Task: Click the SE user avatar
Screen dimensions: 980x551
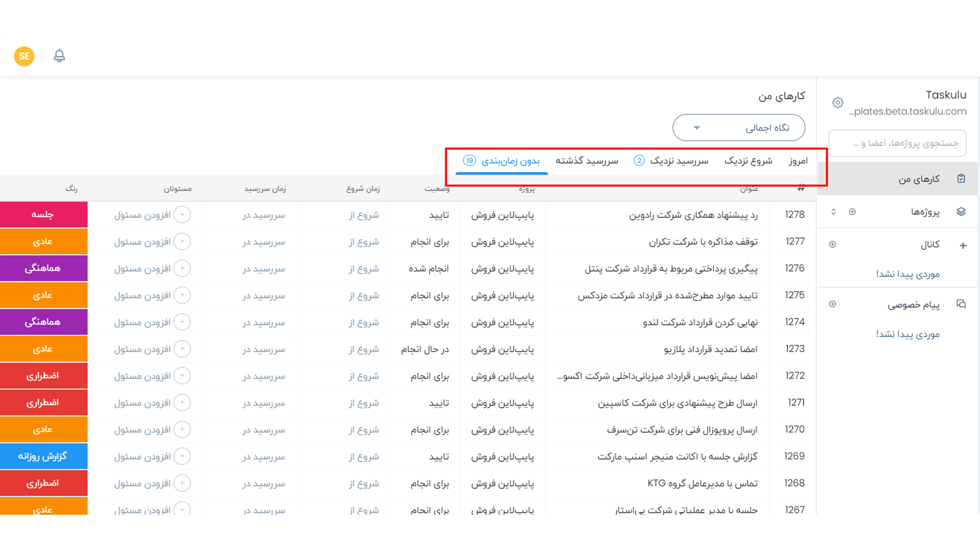Action: [x=24, y=56]
